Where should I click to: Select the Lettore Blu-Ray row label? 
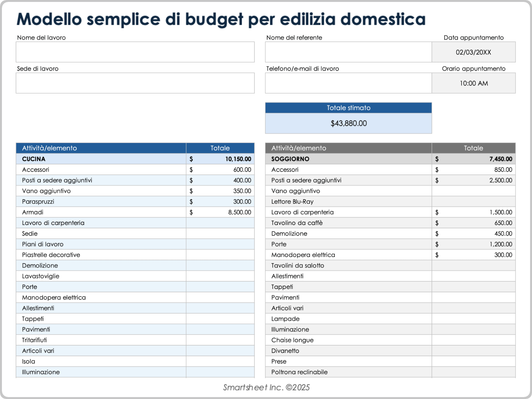[292, 202]
